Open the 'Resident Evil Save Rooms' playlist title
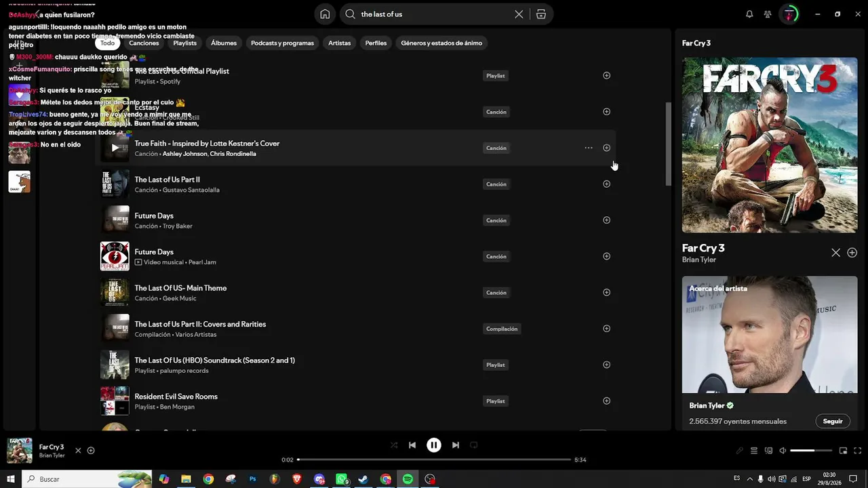 tap(176, 396)
